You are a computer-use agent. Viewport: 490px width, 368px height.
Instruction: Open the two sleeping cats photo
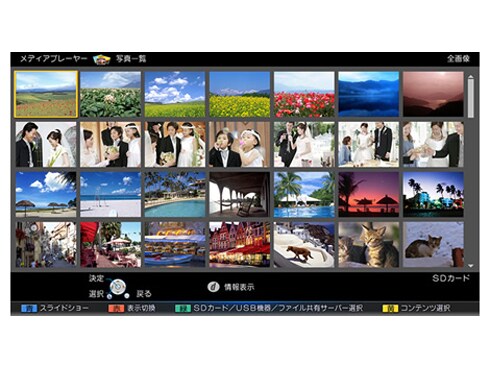coord(369,245)
